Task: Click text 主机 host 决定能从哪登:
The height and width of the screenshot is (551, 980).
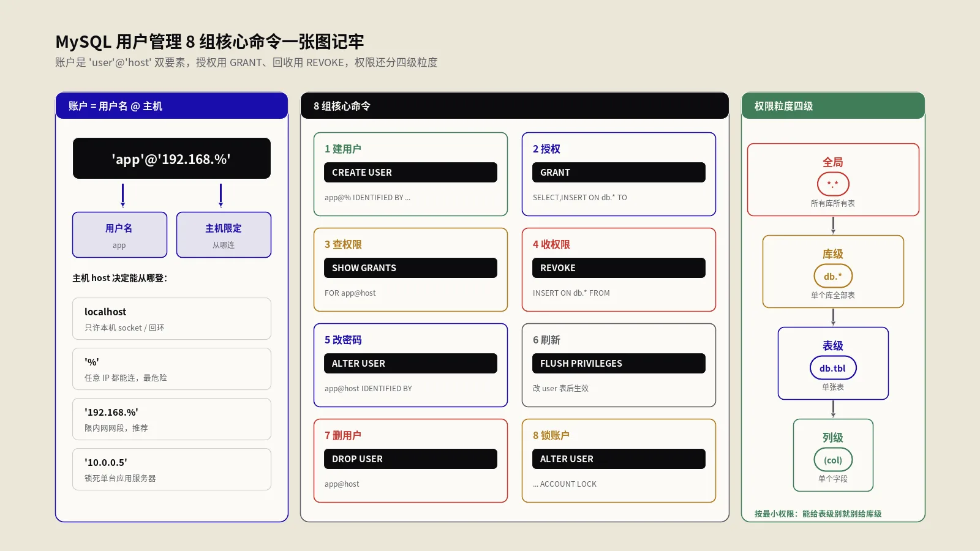Action: coord(120,278)
